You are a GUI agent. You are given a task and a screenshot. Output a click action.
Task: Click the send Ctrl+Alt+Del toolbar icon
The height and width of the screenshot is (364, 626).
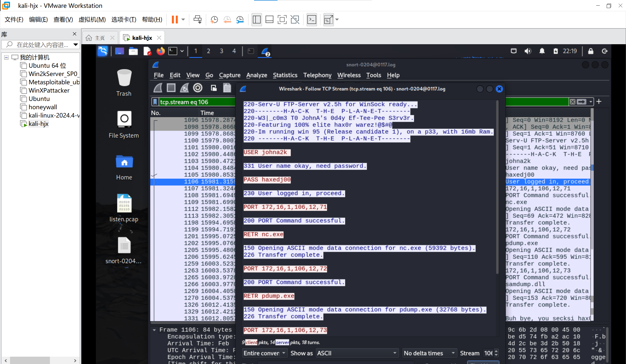point(198,19)
